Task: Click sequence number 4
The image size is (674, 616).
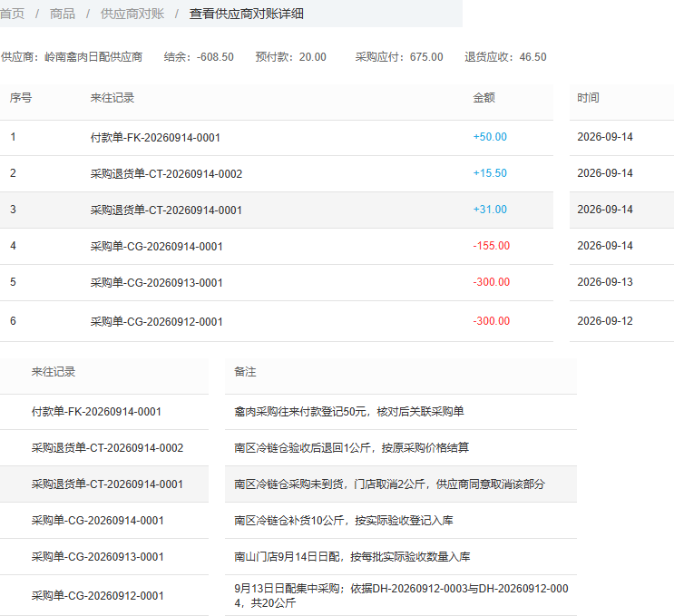Action: (x=13, y=246)
